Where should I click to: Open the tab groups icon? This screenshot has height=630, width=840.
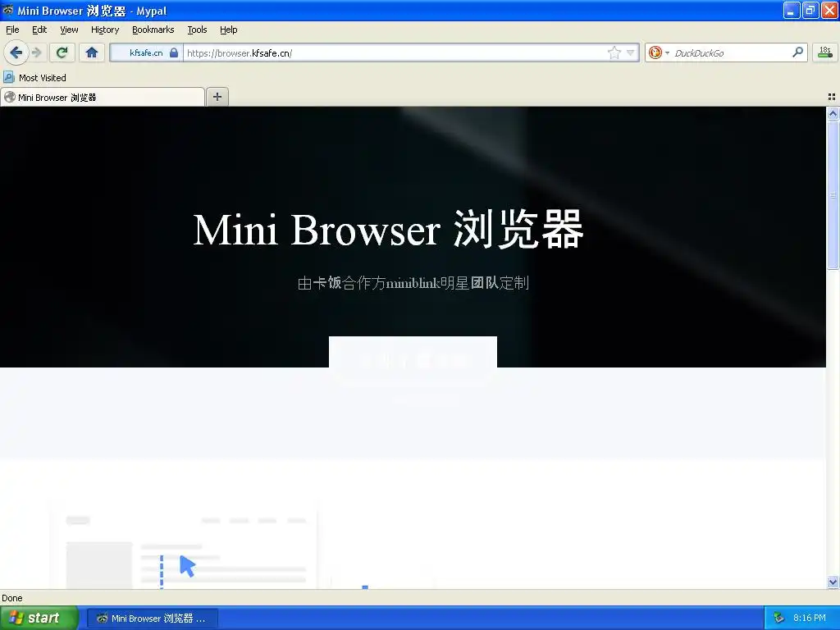click(832, 97)
